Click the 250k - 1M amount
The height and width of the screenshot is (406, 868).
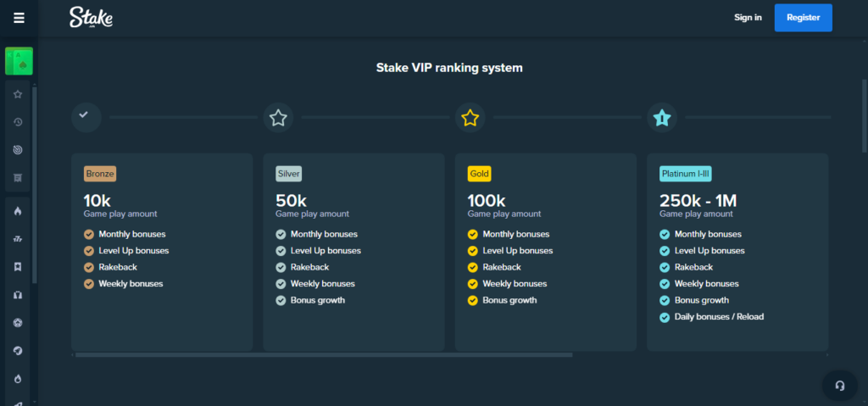698,201
